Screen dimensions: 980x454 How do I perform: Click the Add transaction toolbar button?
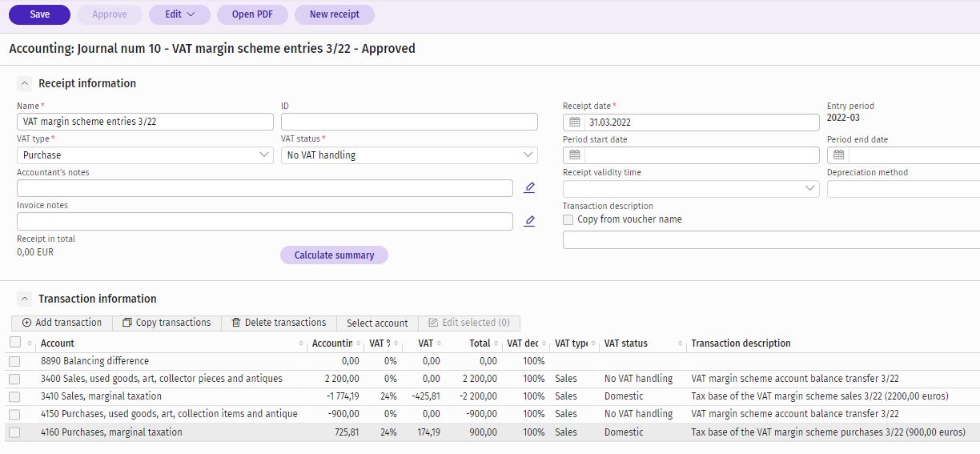coord(62,323)
